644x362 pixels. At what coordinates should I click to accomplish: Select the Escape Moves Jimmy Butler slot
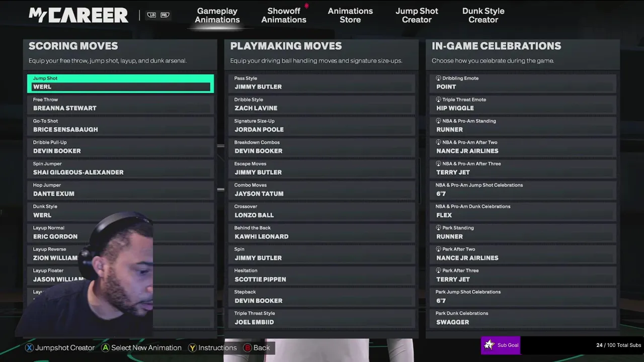pyautogui.click(x=322, y=169)
